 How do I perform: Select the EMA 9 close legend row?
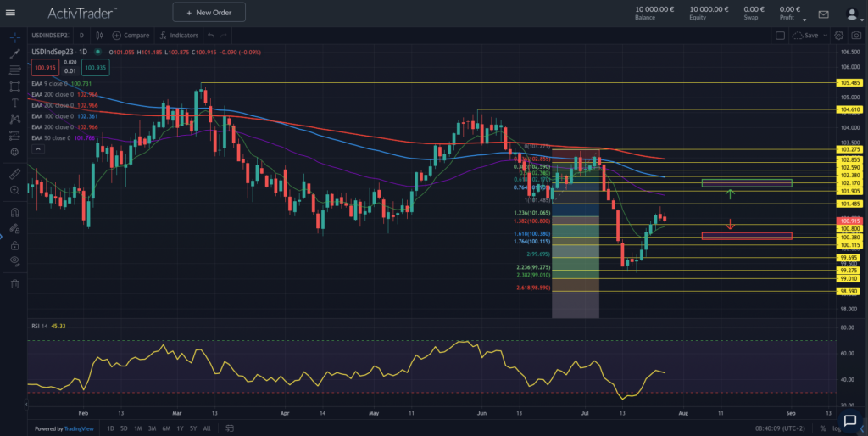pyautogui.click(x=61, y=84)
